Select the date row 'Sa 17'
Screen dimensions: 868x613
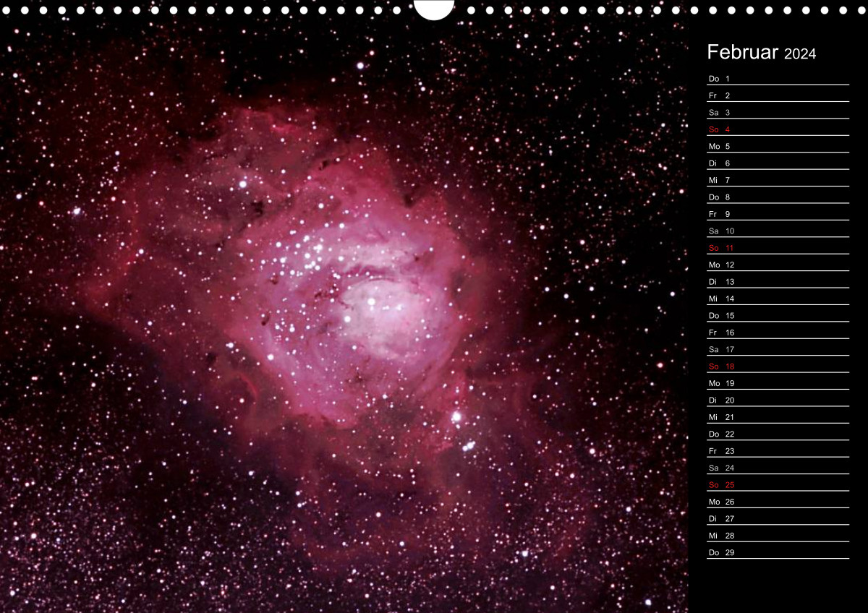(778, 348)
